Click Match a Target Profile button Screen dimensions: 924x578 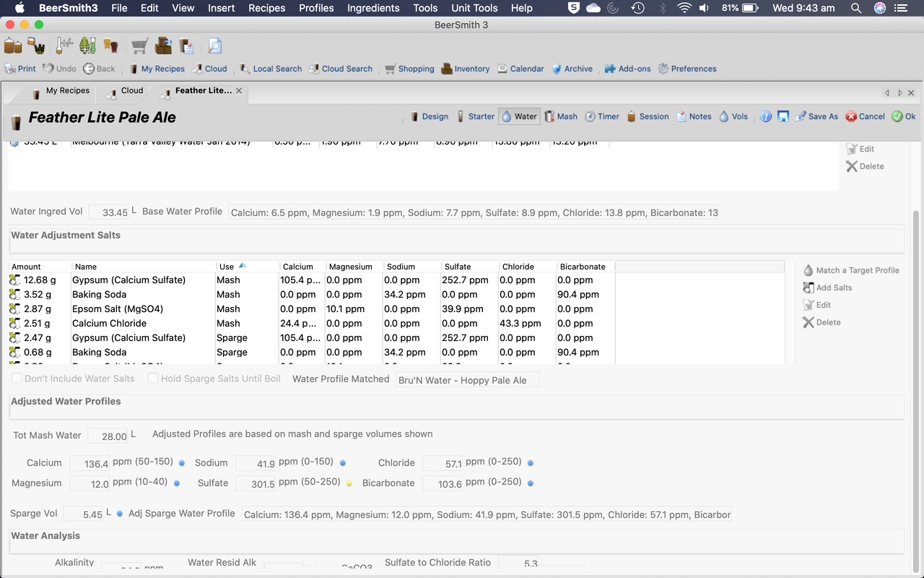[851, 270]
